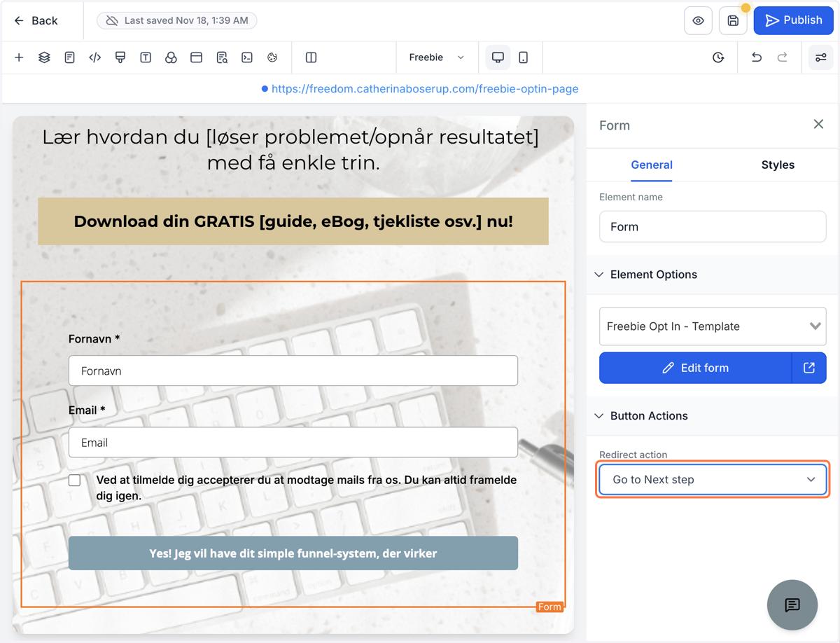Go Back to previous screen
Screen dimensions: 840x643
point(36,21)
